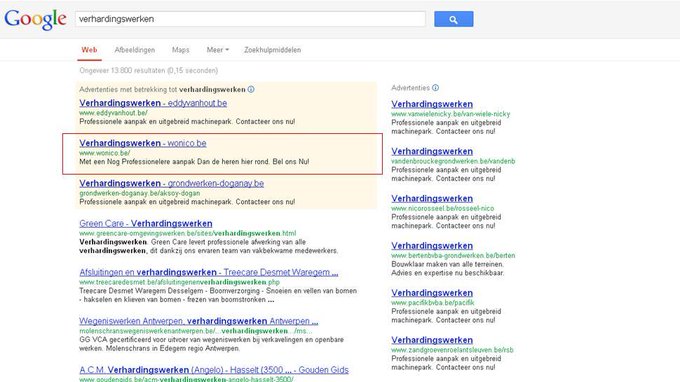Open info icon beside right-column 'Advertenties'

click(435, 88)
